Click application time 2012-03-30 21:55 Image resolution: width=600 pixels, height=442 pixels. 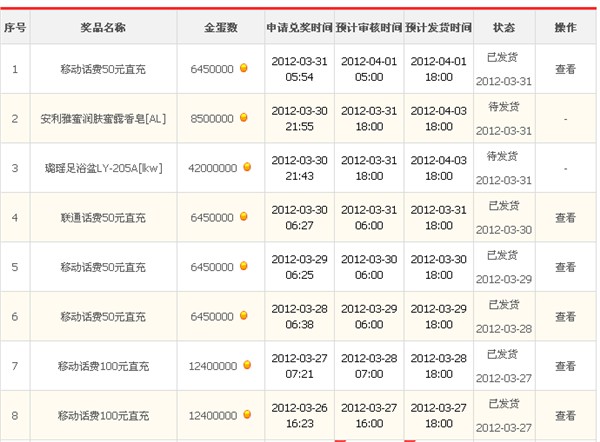tap(299, 119)
